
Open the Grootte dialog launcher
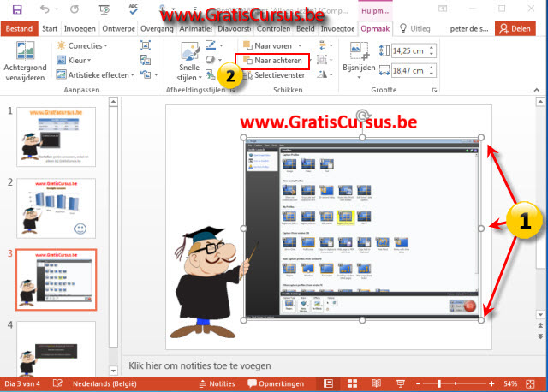click(434, 90)
